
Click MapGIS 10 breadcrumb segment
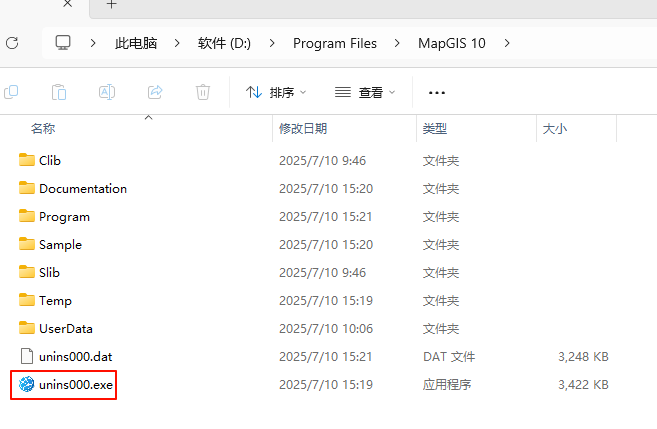(x=452, y=43)
